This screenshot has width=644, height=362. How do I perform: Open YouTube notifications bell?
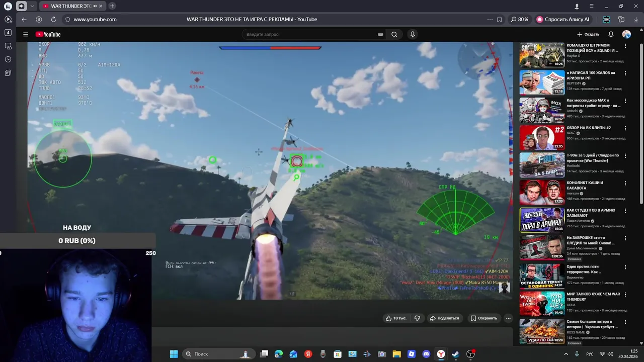point(611,34)
